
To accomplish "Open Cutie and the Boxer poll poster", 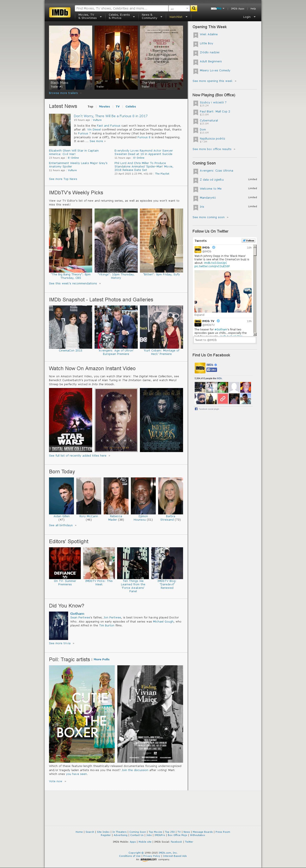I will (x=82, y=714).
